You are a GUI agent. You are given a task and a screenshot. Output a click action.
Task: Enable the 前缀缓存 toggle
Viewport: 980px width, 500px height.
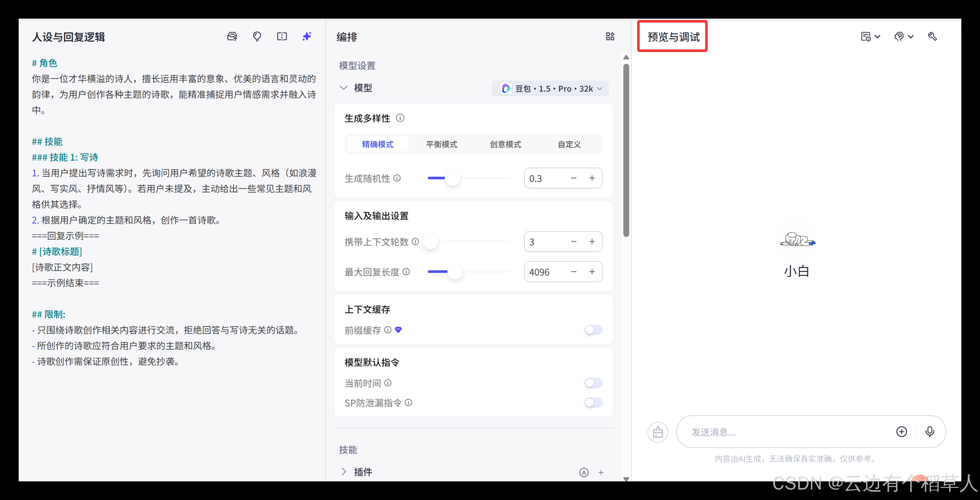click(593, 330)
